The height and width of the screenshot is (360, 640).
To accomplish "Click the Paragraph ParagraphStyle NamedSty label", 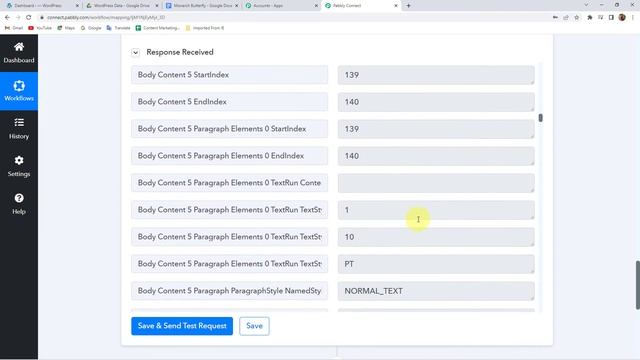I will (x=229, y=291).
